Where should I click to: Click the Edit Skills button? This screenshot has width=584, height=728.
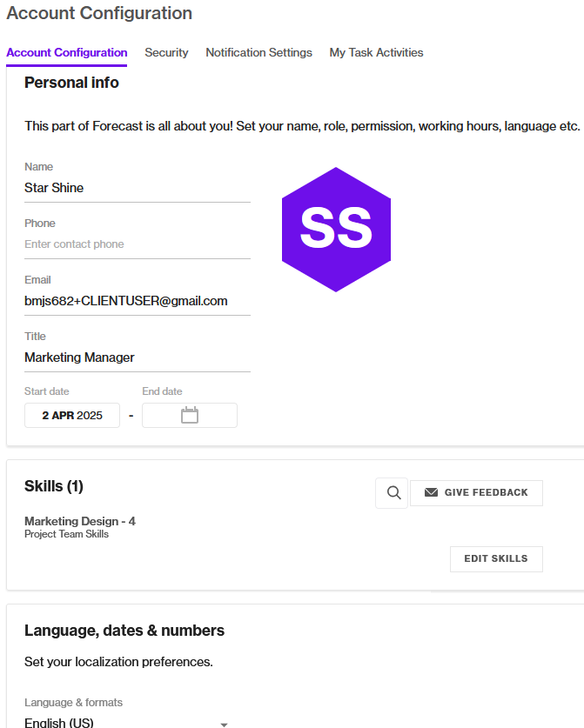(496, 559)
